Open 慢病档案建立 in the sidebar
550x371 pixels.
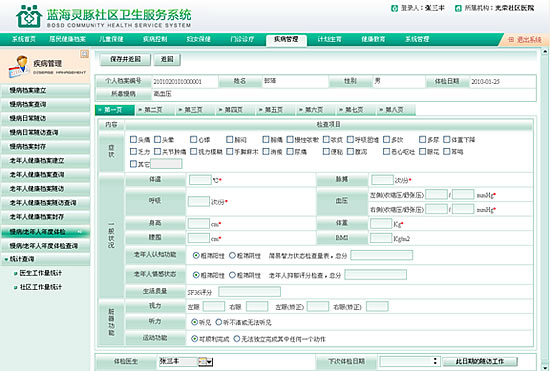[x=45, y=90]
